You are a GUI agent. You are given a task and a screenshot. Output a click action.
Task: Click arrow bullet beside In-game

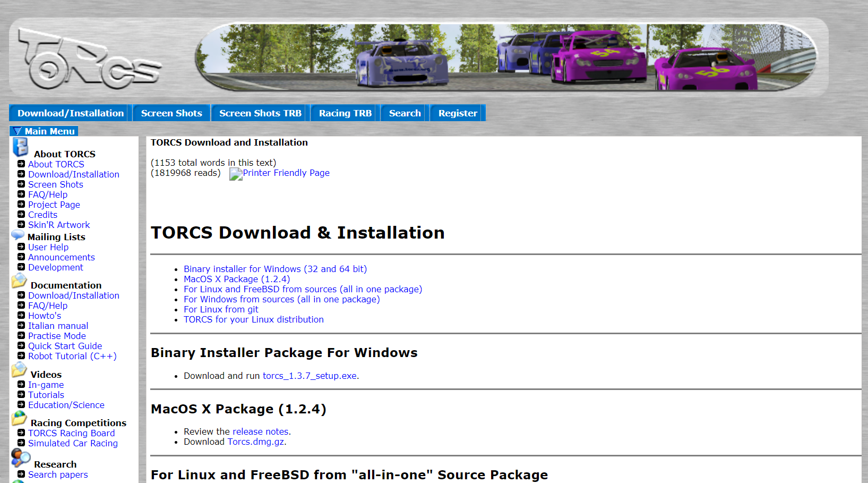coord(21,384)
